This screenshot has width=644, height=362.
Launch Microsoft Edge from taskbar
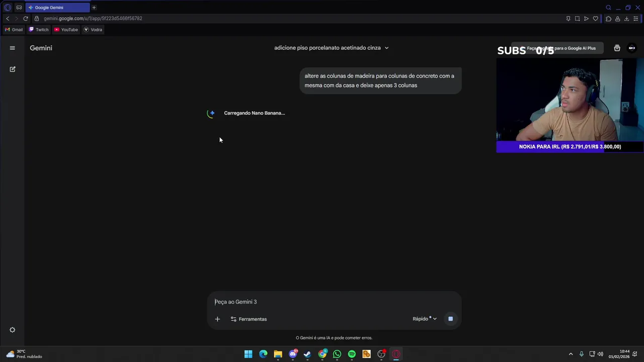[x=263, y=354]
